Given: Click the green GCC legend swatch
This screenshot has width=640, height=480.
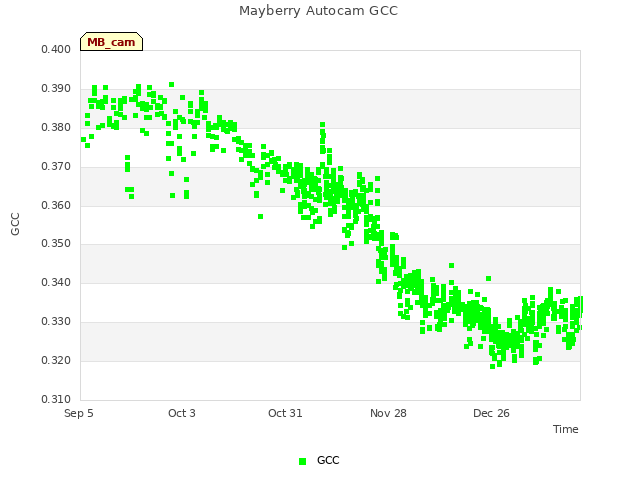Looking at the screenshot, I should coord(302,461).
